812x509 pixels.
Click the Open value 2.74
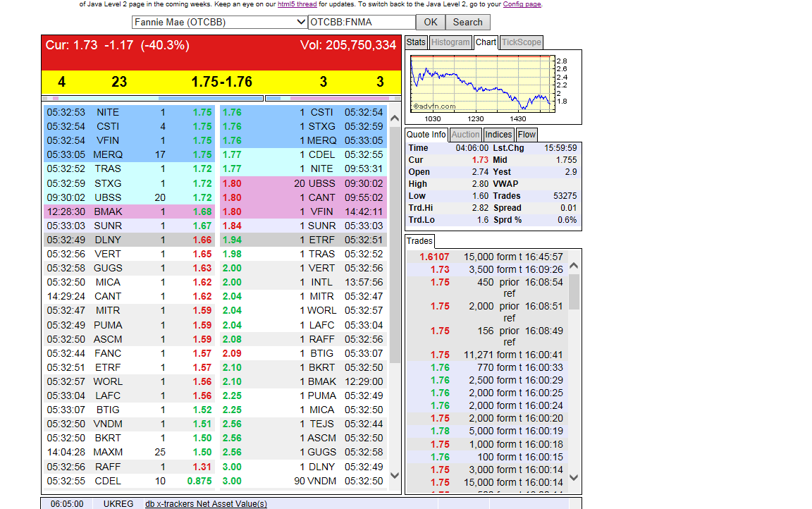pos(480,173)
